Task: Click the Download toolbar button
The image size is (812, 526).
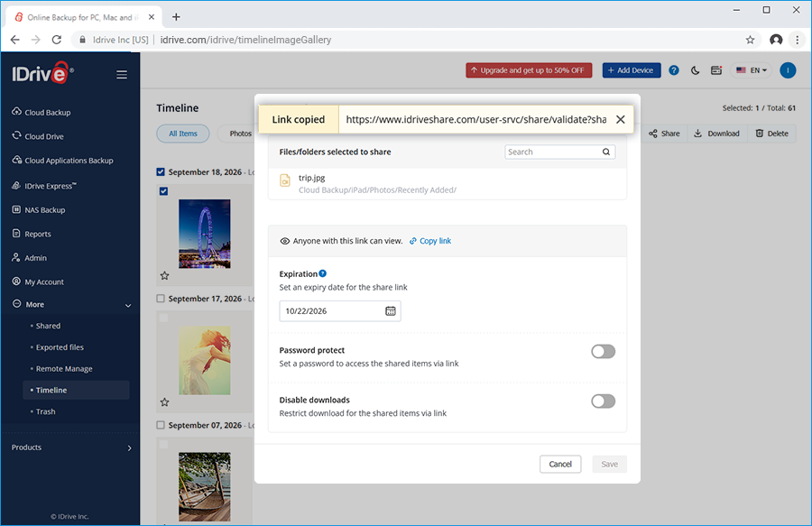Action: coord(716,134)
